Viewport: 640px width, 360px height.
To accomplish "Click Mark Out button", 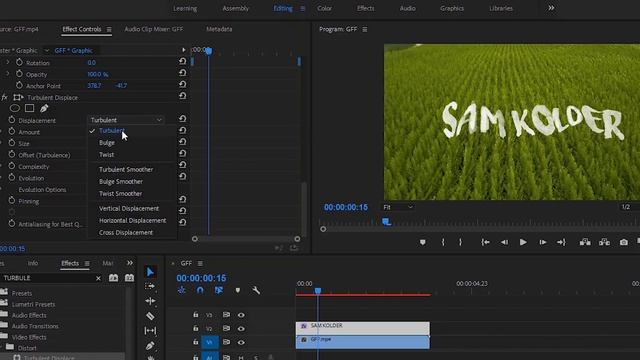I will tap(460, 242).
